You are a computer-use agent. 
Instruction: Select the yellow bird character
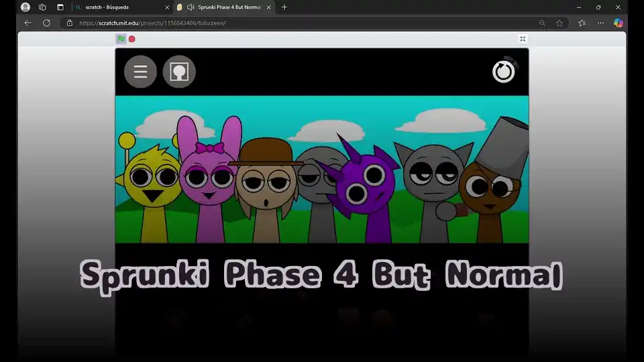pos(151,189)
